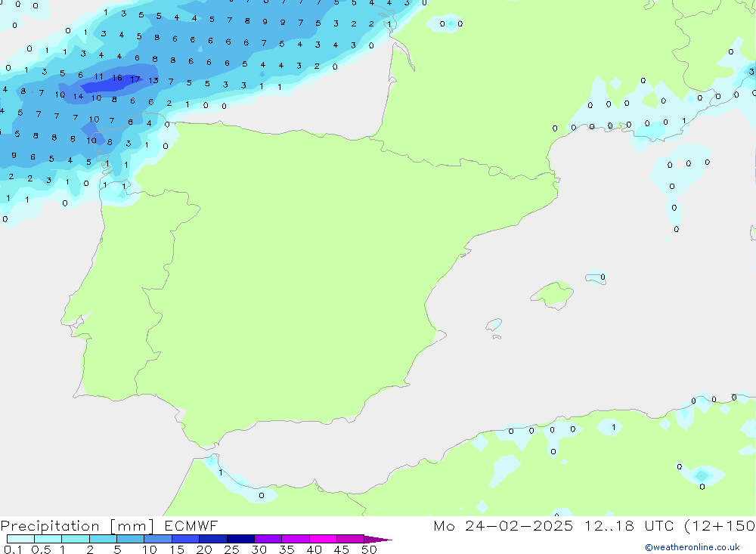Click the legend swatch between 40 and 45
The height and width of the screenshot is (554, 756).
pyautogui.click(x=323, y=539)
